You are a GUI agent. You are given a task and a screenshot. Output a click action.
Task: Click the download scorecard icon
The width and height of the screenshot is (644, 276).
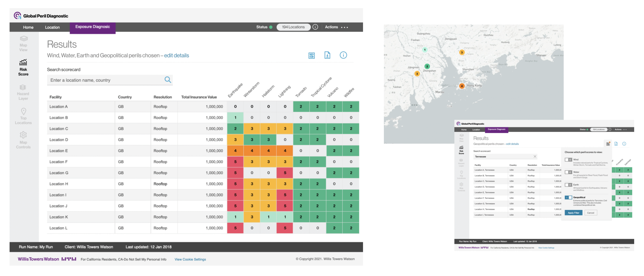tap(327, 55)
